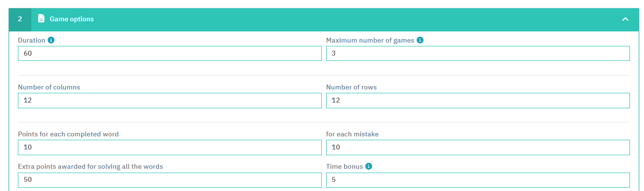Click the Game options header title

point(72,19)
